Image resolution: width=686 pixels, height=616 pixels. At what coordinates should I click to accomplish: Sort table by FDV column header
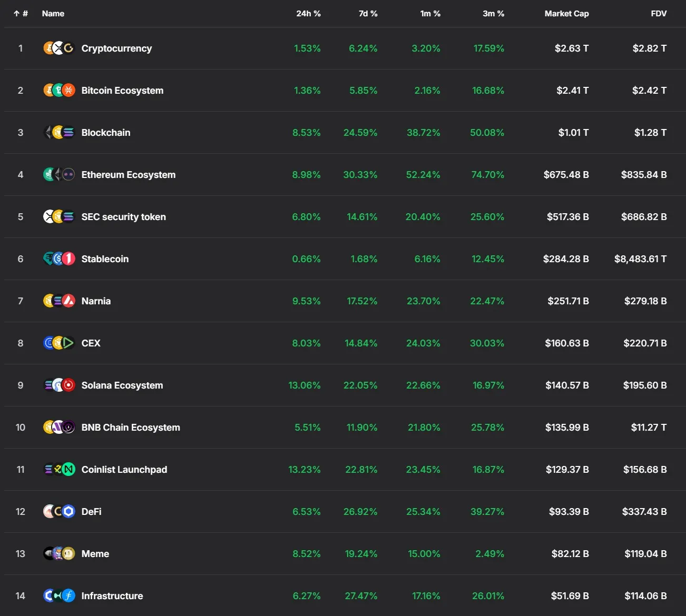tap(659, 14)
